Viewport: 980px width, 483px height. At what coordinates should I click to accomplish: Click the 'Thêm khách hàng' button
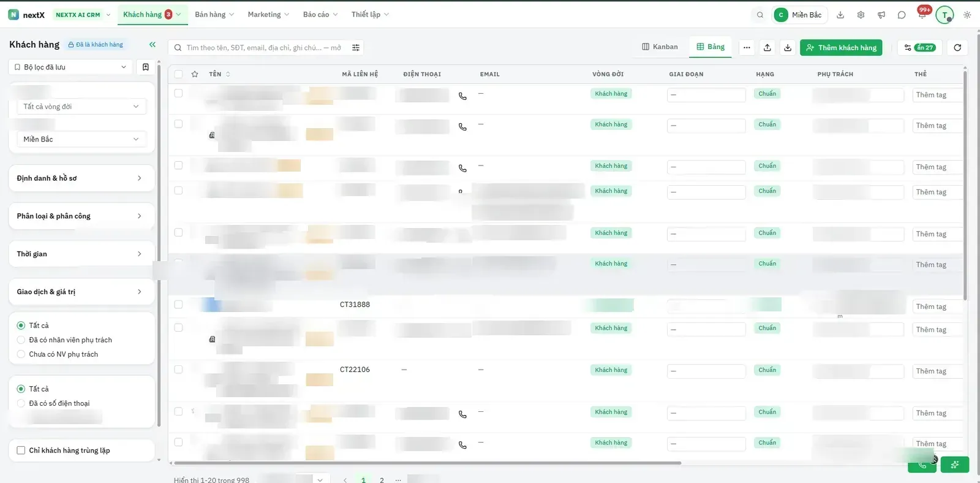[x=841, y=48]
